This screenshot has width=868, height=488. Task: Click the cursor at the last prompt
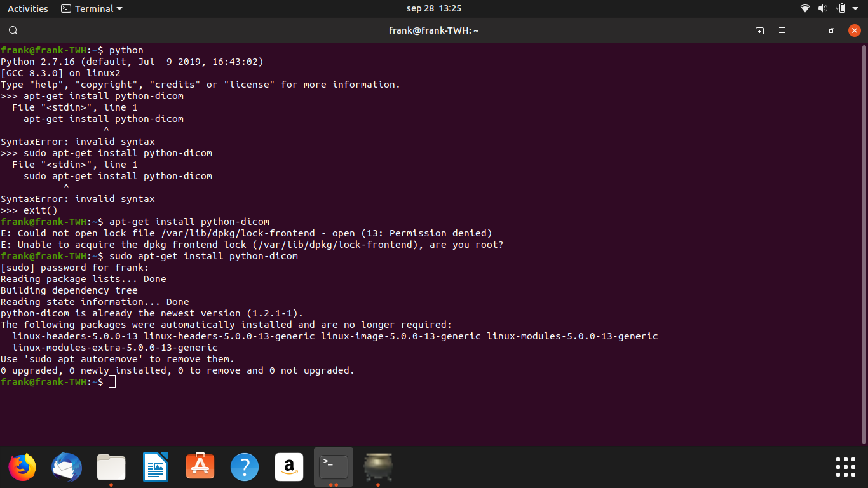point(112,382)
